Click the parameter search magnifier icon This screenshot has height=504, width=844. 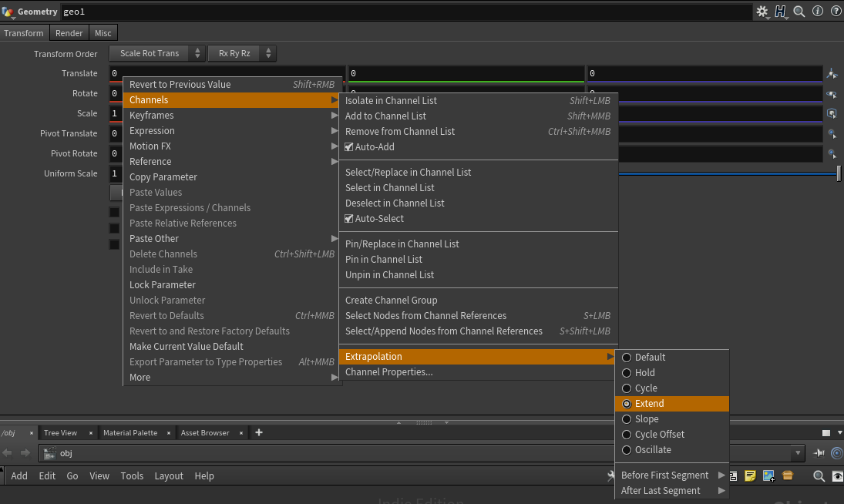(x=799, y=12)
